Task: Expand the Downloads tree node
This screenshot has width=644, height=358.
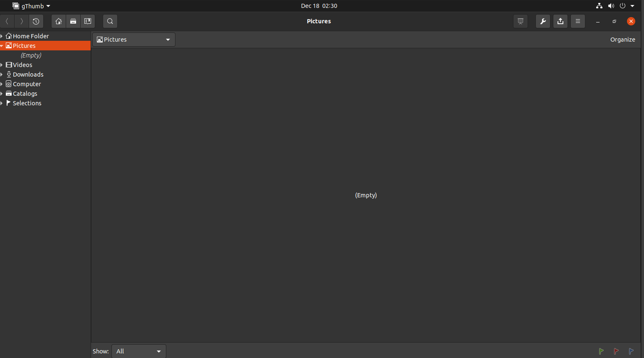Action: point(2,75)
